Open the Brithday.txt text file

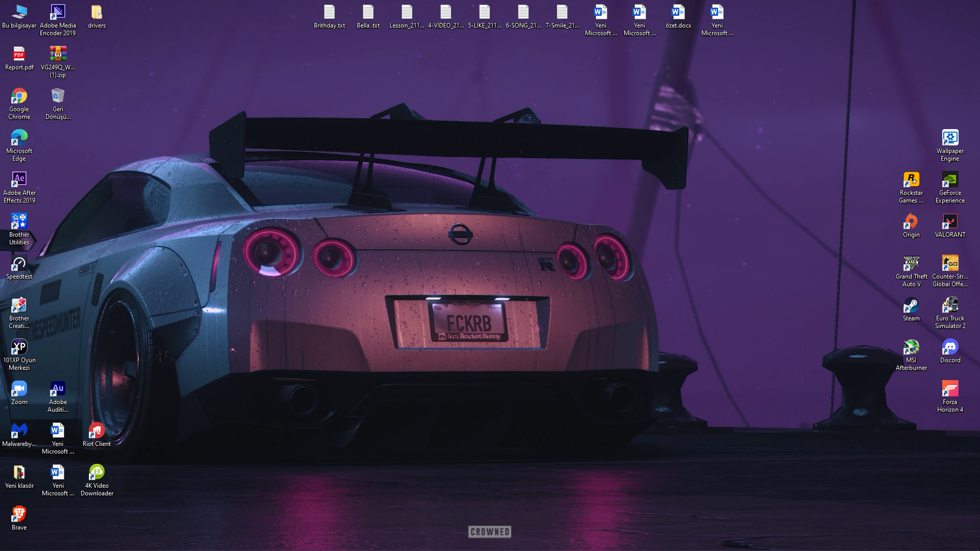point(329,13)
